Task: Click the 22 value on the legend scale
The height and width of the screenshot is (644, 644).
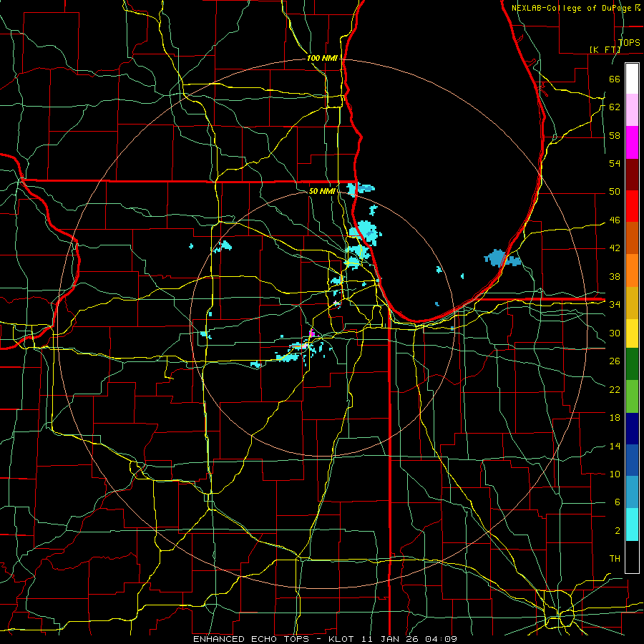Action: pyautogui.click(x=615, y=389)
